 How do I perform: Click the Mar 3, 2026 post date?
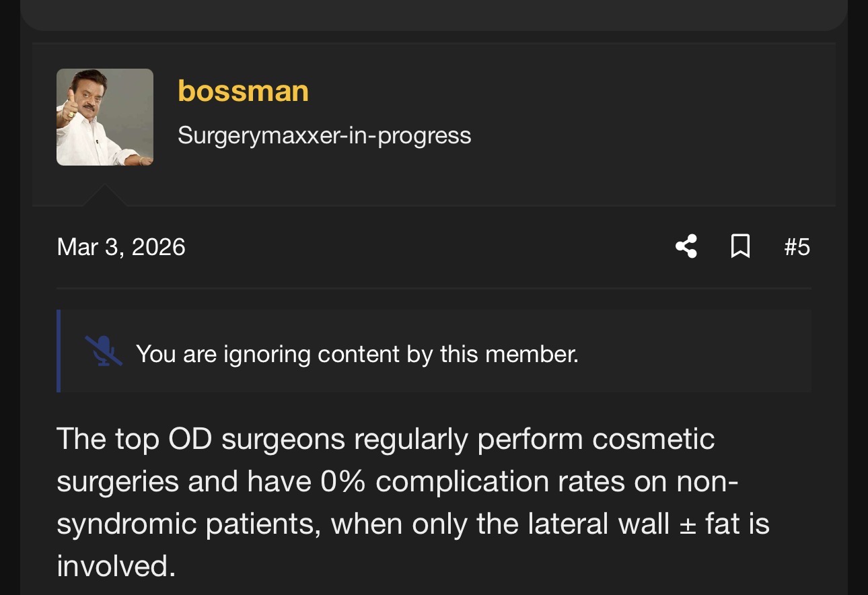[x=121, y=247]
